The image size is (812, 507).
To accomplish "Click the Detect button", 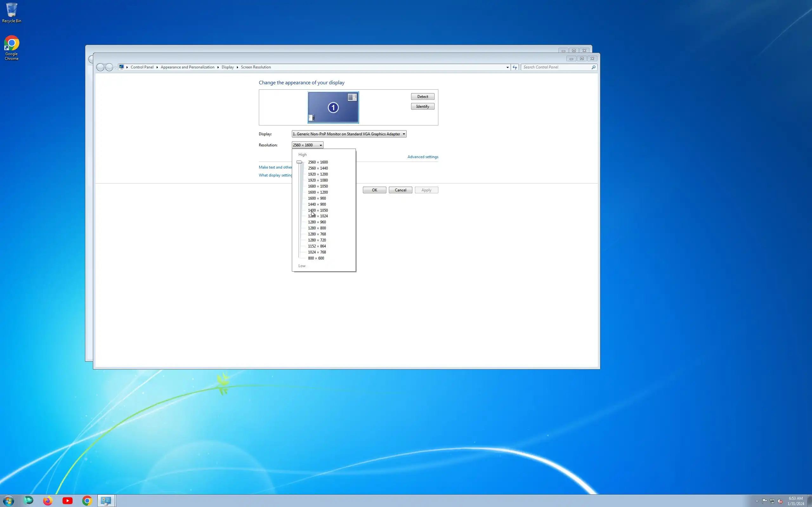I will (422, 97).
